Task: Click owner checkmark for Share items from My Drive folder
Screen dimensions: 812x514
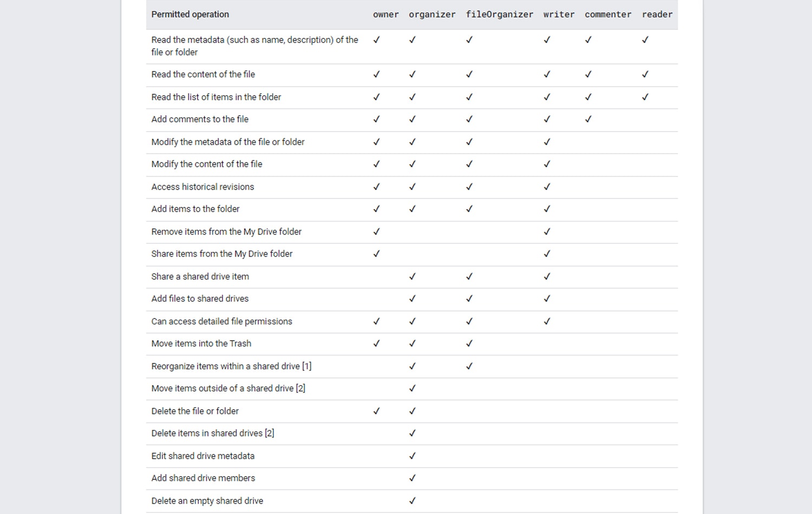Action: pyautogui.click(x=376, y=253)
